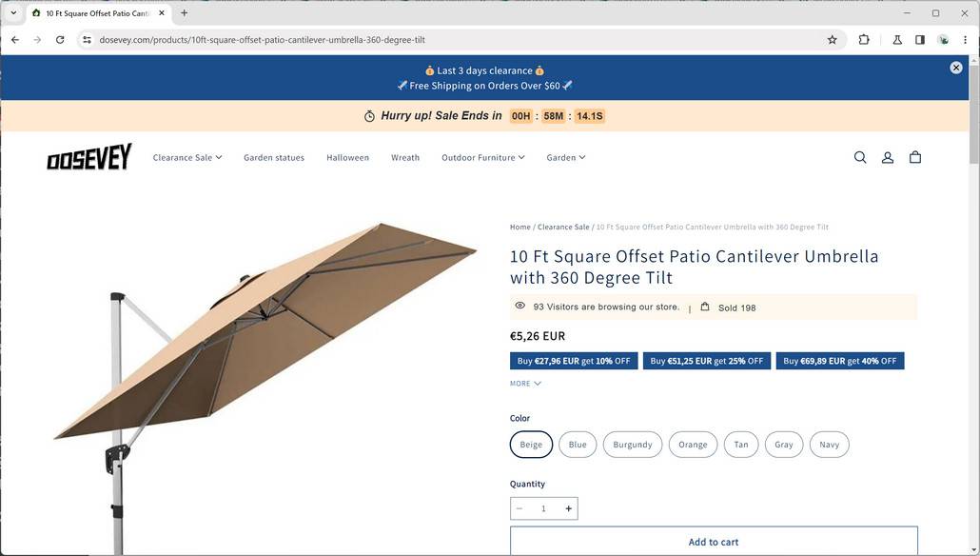Bookmark this page with the star icon
980x556 pixels.
coord(833,40)
